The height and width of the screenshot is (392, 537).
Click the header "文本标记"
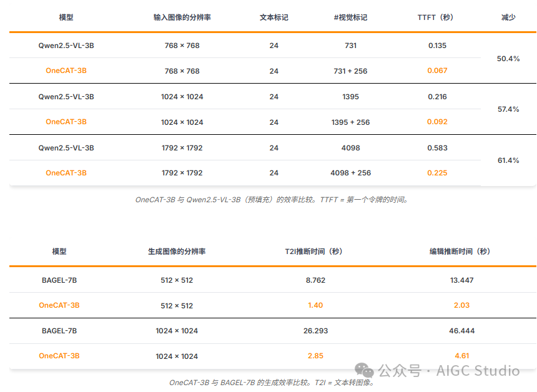[x=273, y=17]
